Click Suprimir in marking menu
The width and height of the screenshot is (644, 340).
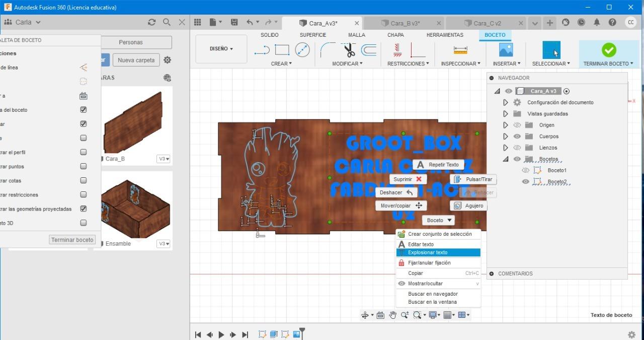[x=408, y=179]
